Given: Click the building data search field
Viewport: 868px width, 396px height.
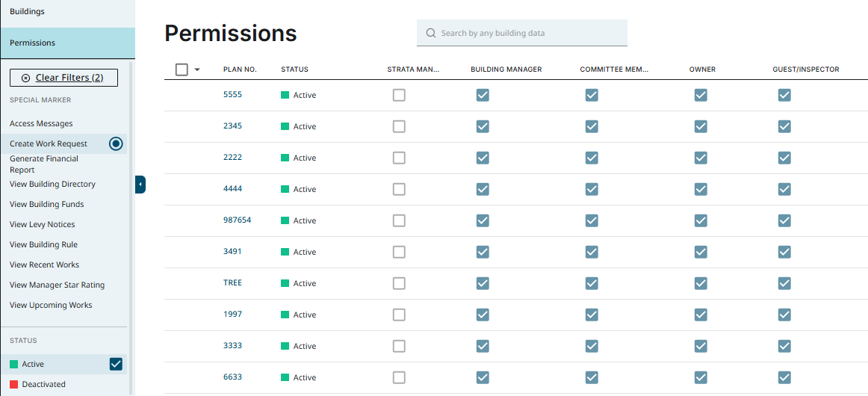Looking at the screenshot, I should [522, 33].
